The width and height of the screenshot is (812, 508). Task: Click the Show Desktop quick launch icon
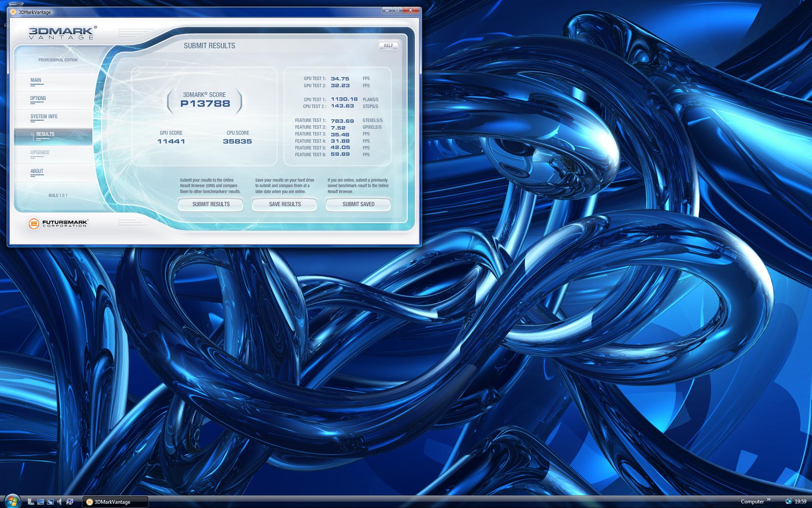coord(41,502)
